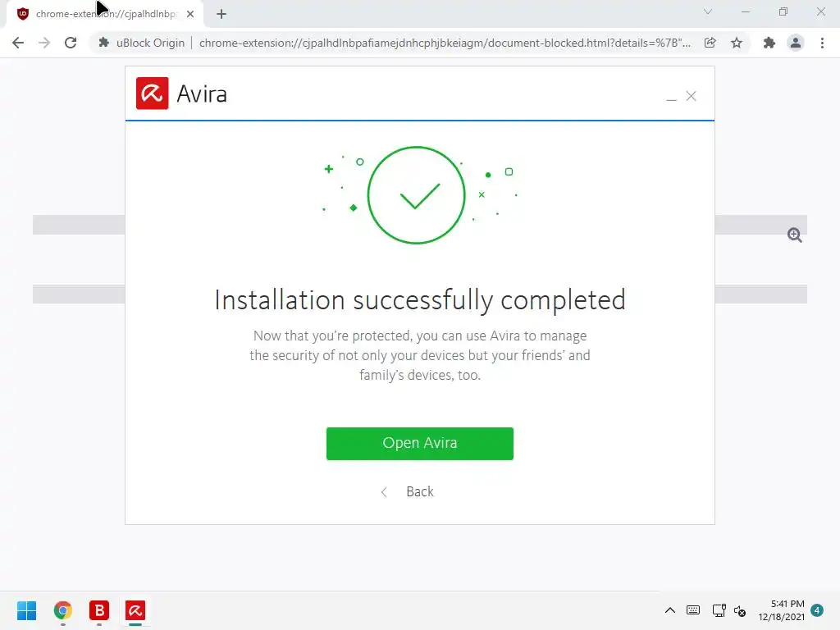Close the chrome-extension tab
Screen dimensions: 840x630
click(x=190, y=14)
